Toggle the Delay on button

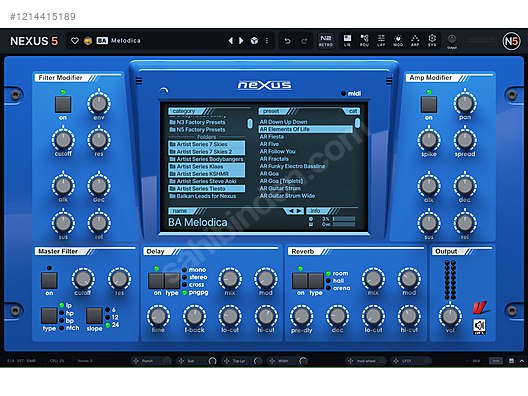(x=156, y=281)
